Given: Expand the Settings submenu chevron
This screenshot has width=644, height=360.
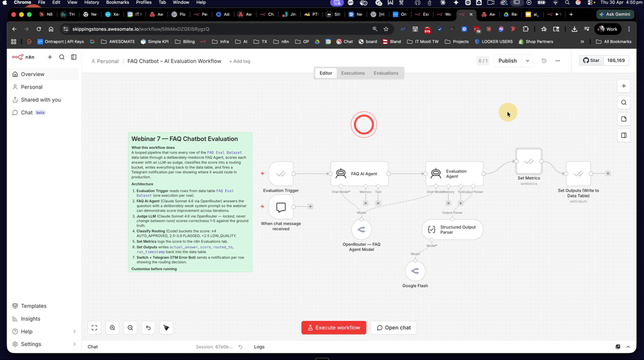Looking at the screenshot, I should [x=74, y=344].
